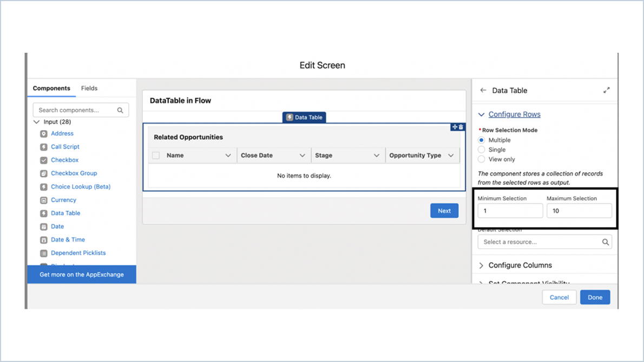Click Get more on the AppExchange
The height and width of the screenshot is (362, 644).
pyautogui.click(x=81, y=275)
